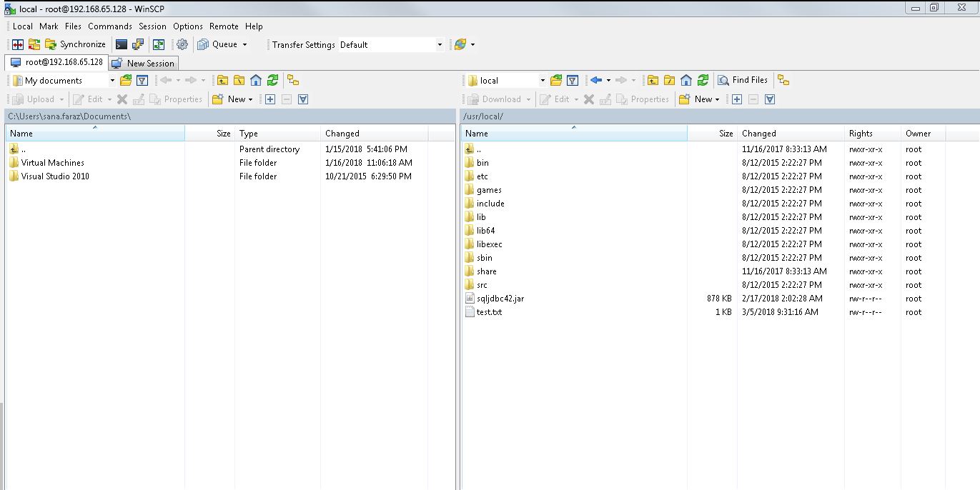Image resolution: width=980 pixels, height=490 pixels.
Task: Toggle synchronized browsing between panels
Action: pos(783,80)
